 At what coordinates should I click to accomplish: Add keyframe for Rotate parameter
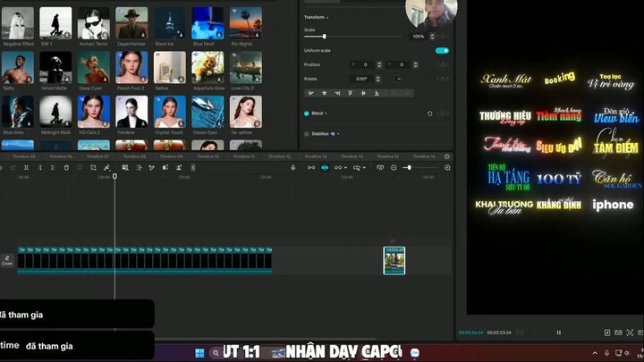tap(443, 79)
